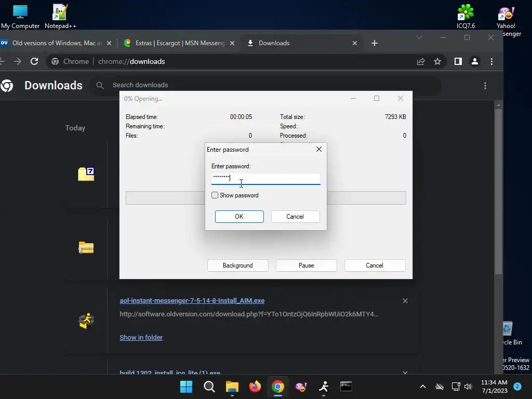The height and width of the screenshot is (399, 532).
Task: Show hidden system tray icons
Action: [423, 387]
